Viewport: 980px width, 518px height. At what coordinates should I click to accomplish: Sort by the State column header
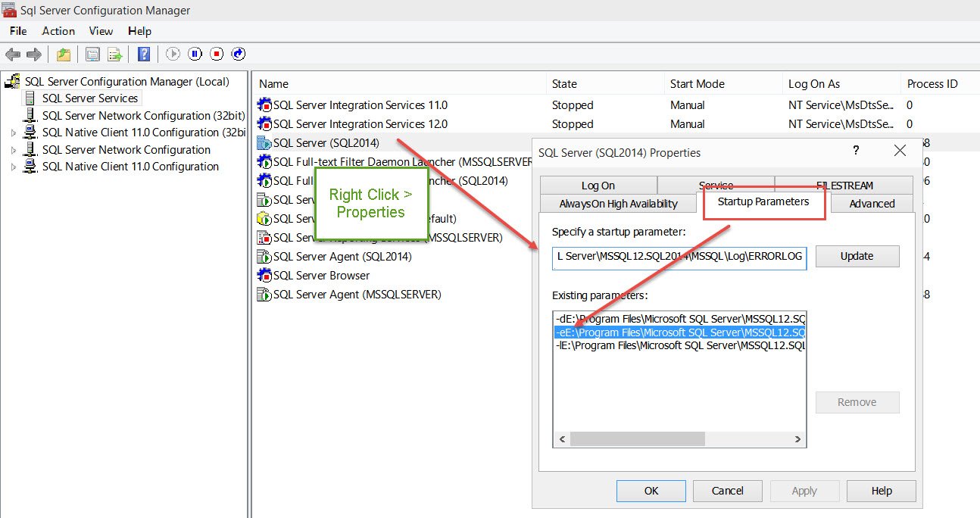tap(607, 84)
